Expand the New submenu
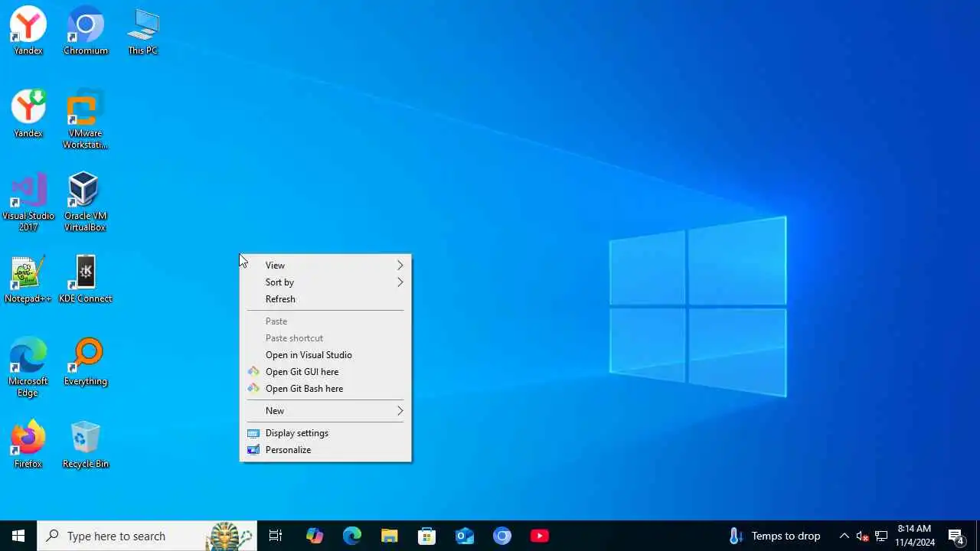Viewport: 980px width, 551px height. pyautogui.click(x=325, y=411)
